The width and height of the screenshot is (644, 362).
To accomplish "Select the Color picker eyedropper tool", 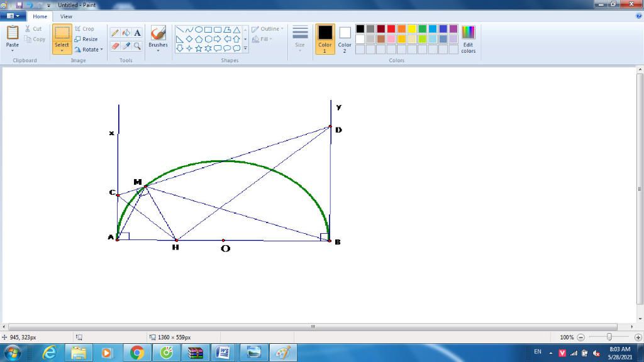I will point(126,46).
